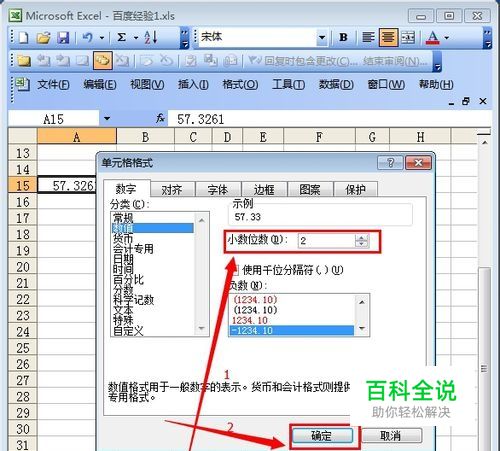Screen dimensions: 500x451
Task: Apply the red font color
Action: click(x=433, y=37)
